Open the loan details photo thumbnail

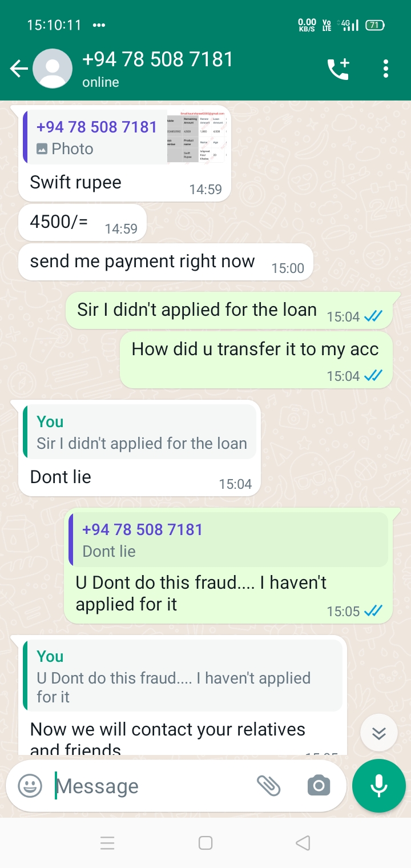point(197,137)
